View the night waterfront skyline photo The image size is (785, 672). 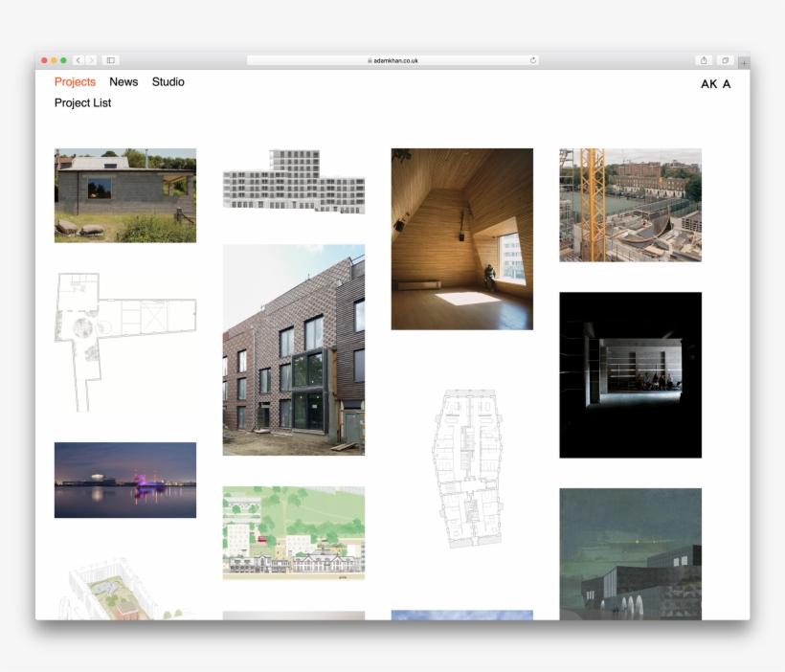click(x=125, y=480)
